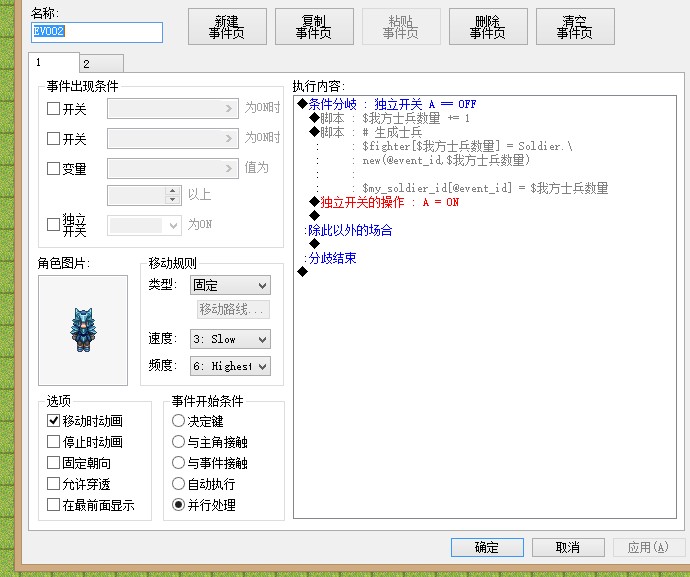The width and height of the screenshot is (690, 577).
Task: Switch to event page tab 2
Action: [x=102, y=64]
